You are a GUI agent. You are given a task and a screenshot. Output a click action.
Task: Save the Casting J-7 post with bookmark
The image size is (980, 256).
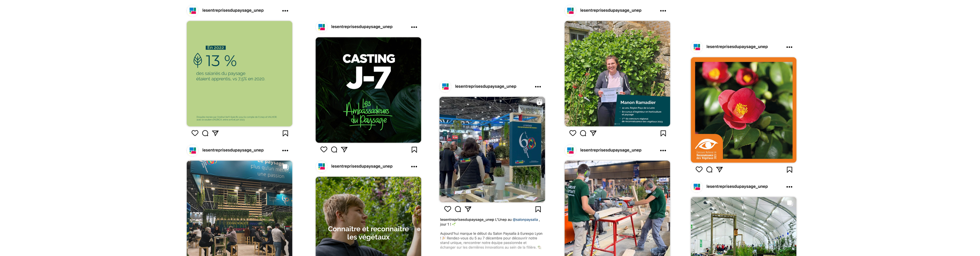[414, 150]
